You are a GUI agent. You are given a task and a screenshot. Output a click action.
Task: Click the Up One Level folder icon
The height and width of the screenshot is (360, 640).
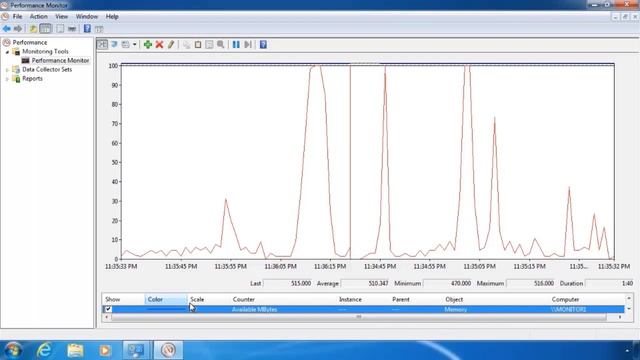(33, 29)
